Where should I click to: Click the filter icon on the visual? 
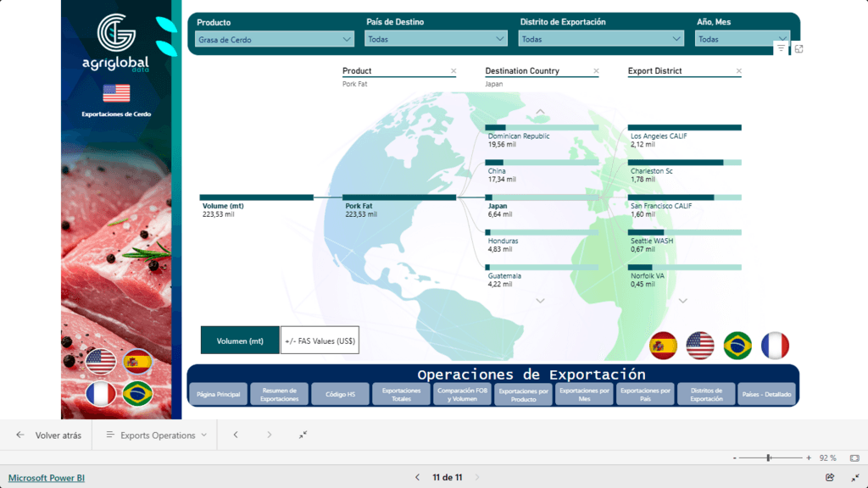click(781, 49)
